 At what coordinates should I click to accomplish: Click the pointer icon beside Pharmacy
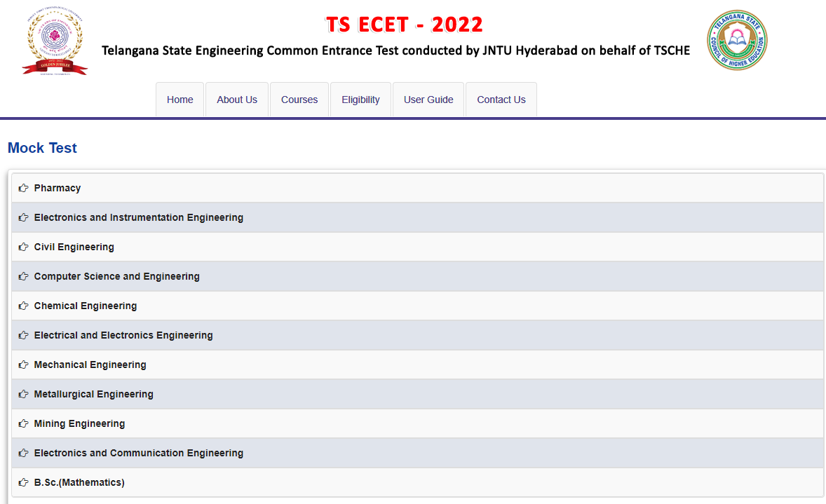point(22,187)
